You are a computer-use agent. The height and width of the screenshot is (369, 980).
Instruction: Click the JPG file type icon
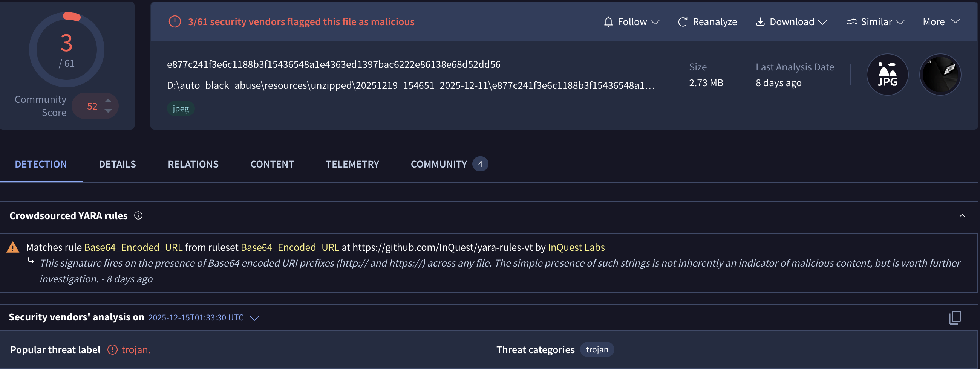coord(887,75)
